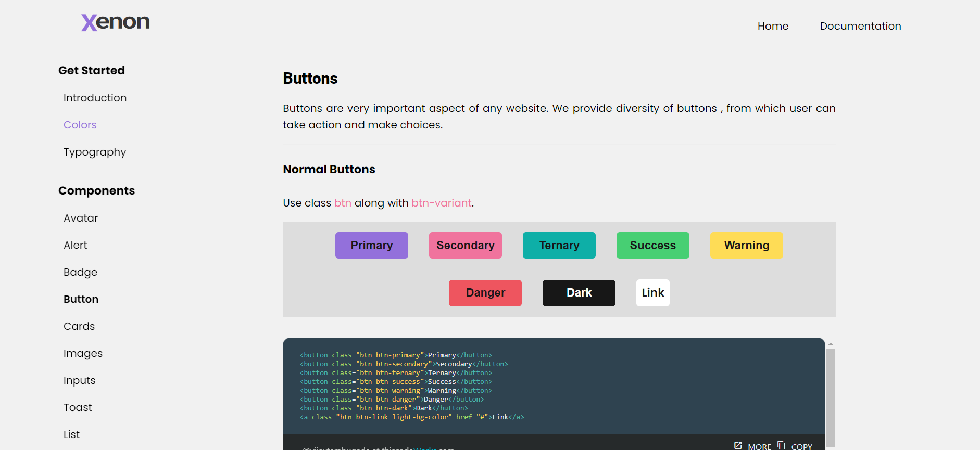Select Cards component in sidebar

[x=79, y=326]
